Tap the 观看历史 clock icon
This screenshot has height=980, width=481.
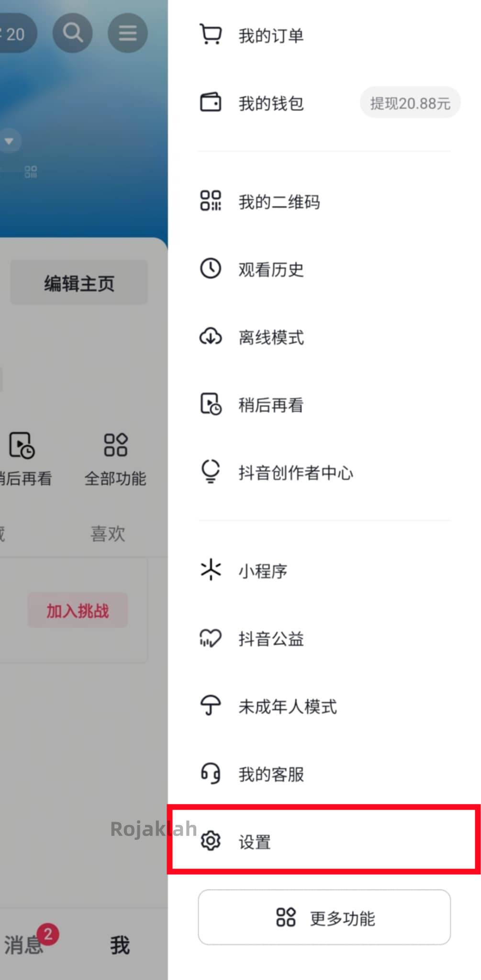210,268
